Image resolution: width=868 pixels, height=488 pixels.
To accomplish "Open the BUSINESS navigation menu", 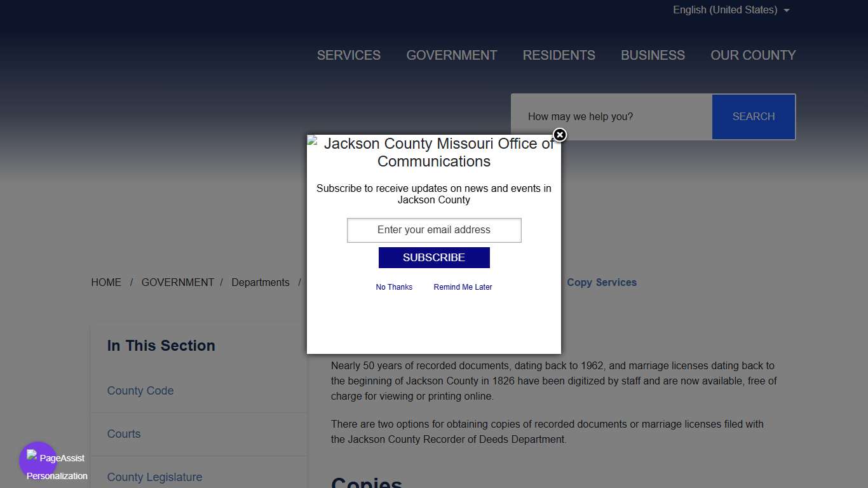I will point(653,55).
